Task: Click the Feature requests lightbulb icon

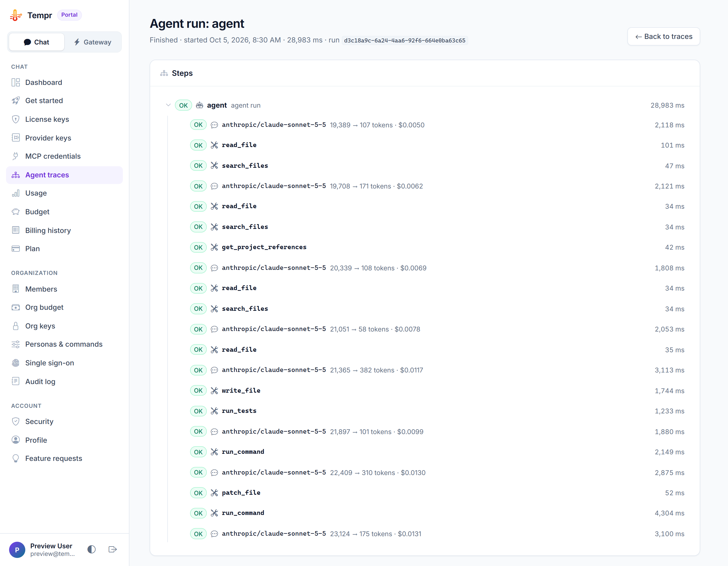Action: [x=16, y=459]
